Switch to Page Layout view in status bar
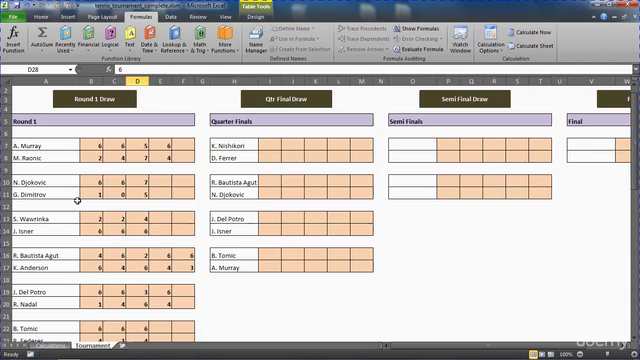This screenshot has height=360, width=640. 542,354
